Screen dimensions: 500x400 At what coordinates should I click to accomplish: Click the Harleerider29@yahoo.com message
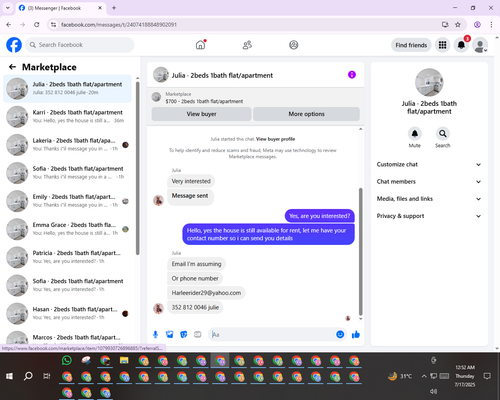206,293
